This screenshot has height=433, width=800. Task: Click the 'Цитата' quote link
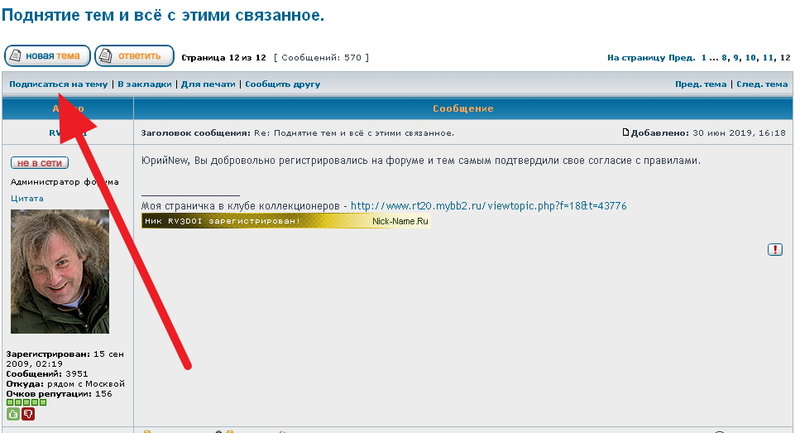[27, 198]
